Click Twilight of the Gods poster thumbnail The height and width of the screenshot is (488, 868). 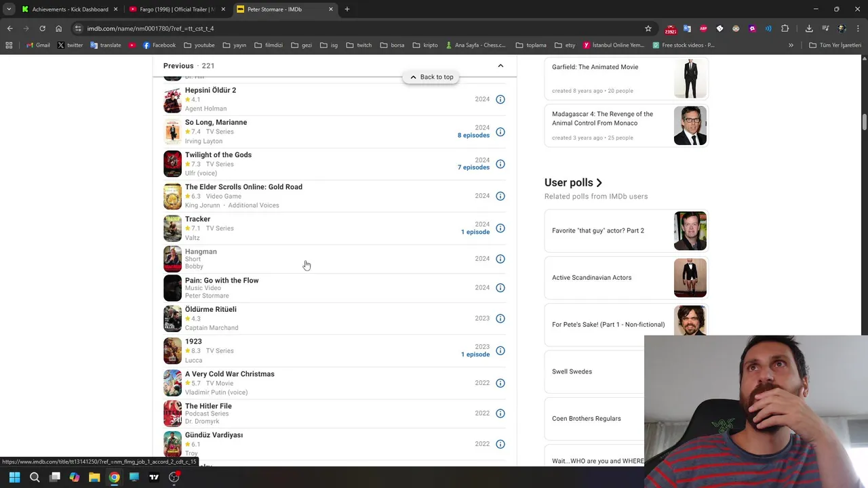click(173, 164)
